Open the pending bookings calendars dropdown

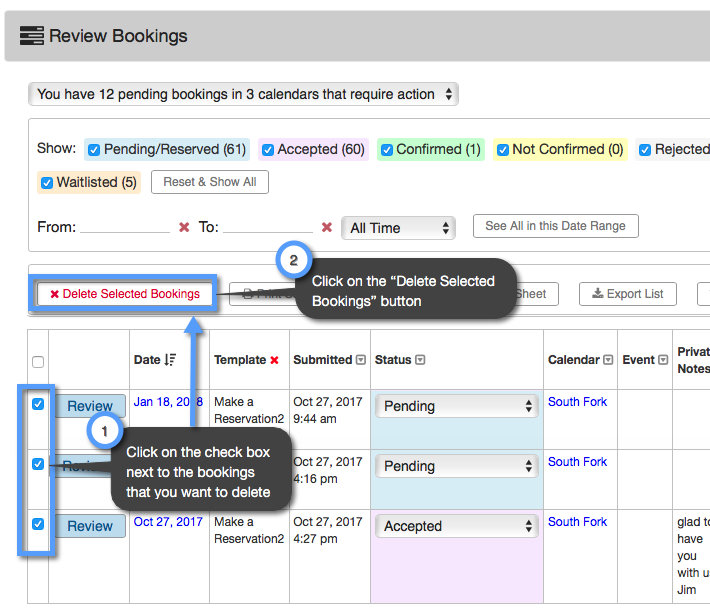tap(243, 94)
